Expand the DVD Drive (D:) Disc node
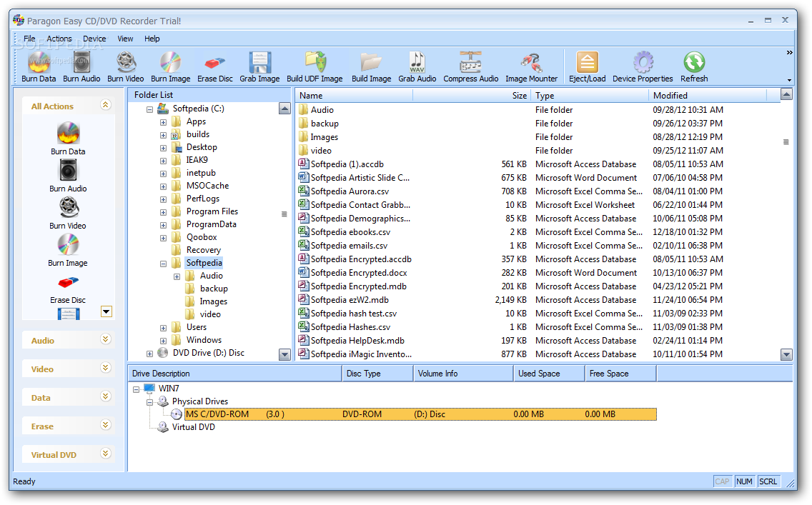The image size is (812, 505). pos(149,354)
